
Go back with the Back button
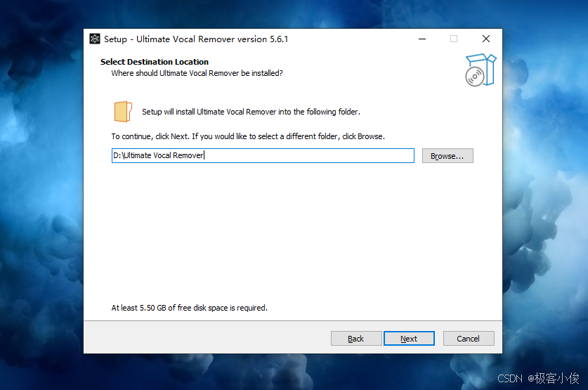(x=356, y=338)
